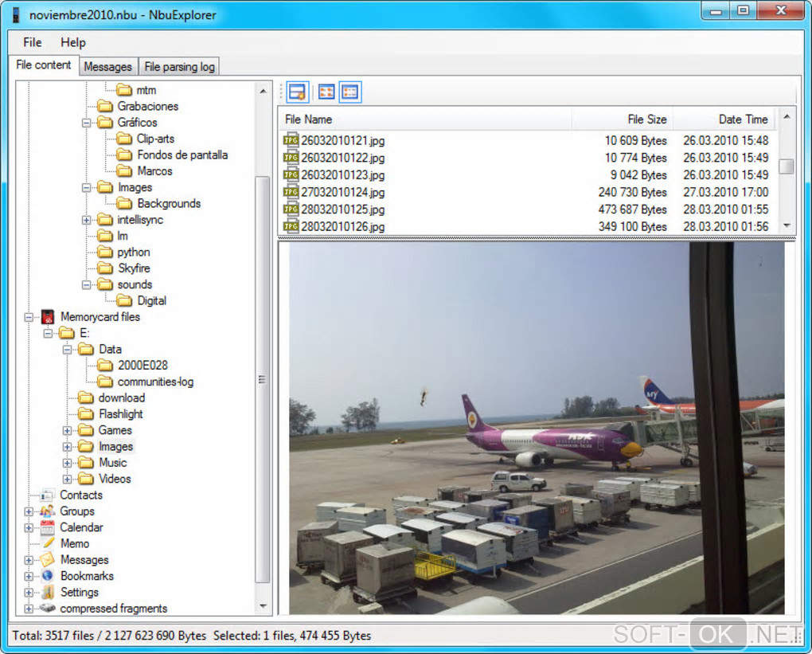Click JPG icon of 28032010126.jpg

click(291, 226)
